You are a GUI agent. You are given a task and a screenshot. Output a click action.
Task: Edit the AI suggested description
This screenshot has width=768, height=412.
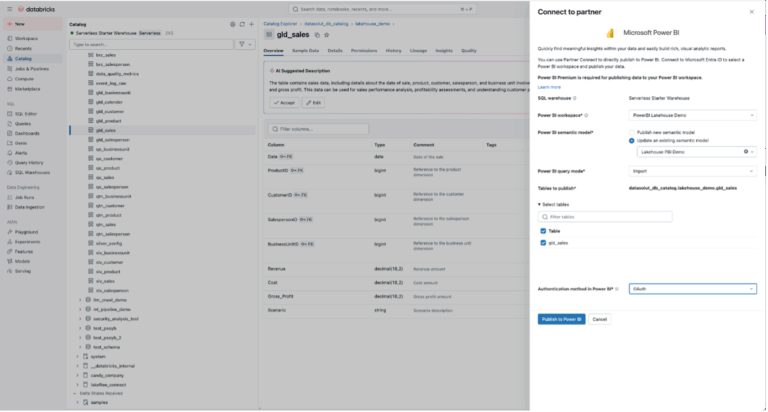[313, 102]
